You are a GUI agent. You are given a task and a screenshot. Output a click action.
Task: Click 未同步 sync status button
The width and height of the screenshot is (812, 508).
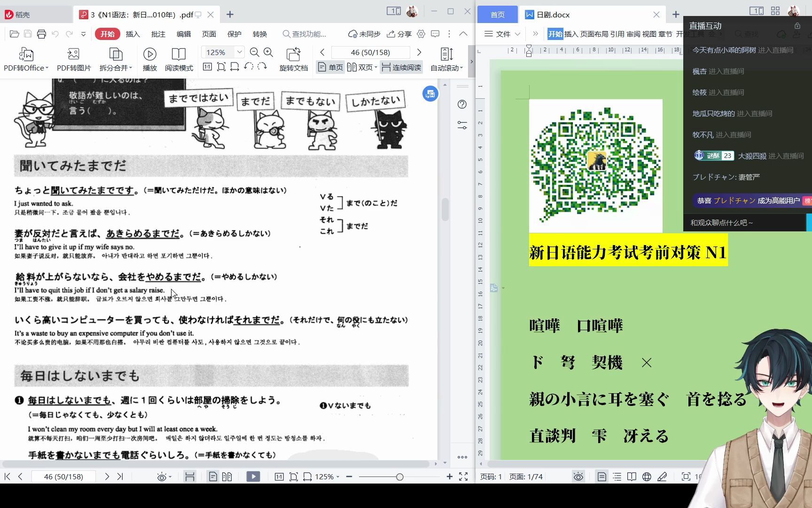click(364, 34)
